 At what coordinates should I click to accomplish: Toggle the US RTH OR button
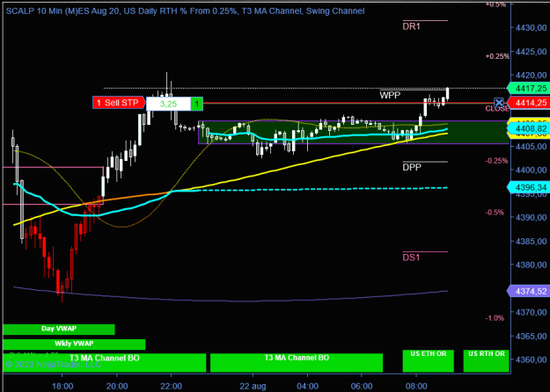(x=486, y=361)
